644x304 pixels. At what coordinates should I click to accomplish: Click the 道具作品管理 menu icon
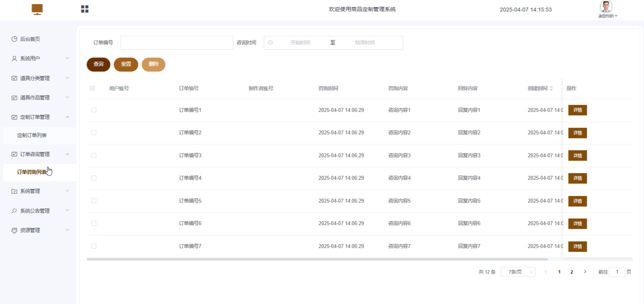(14, 98)
